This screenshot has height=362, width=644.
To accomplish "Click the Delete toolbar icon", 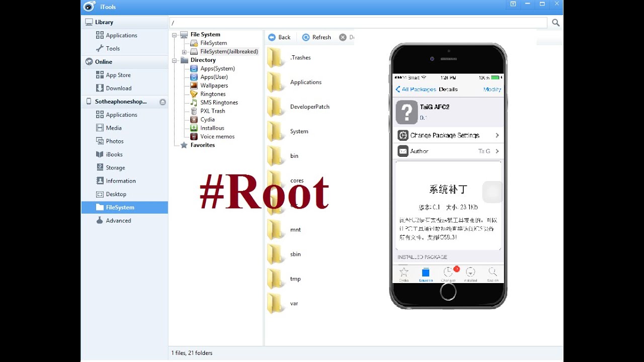I will 343,37.
